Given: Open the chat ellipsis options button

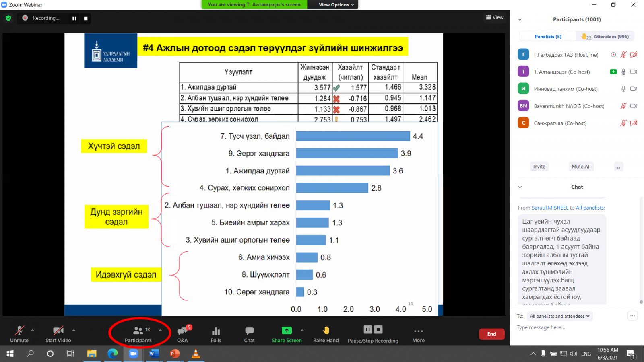Looking at the screenshot, I should [632, 316].
